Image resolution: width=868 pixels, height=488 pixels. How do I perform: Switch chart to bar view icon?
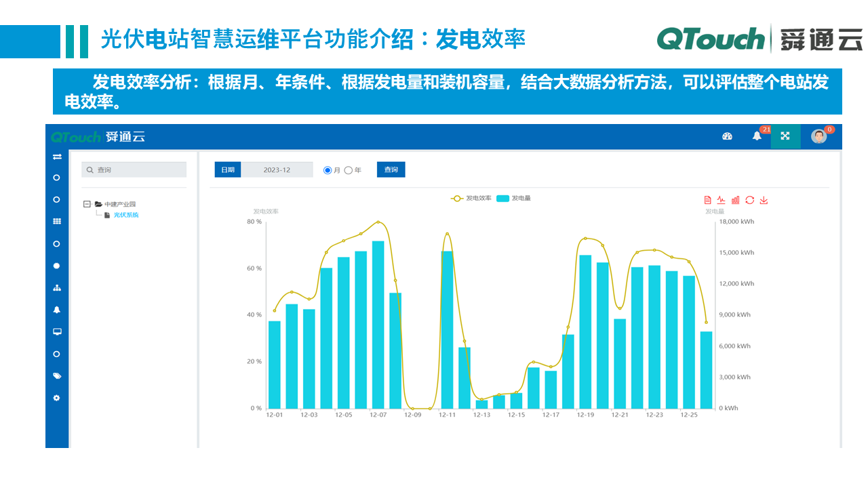point(734,200)
